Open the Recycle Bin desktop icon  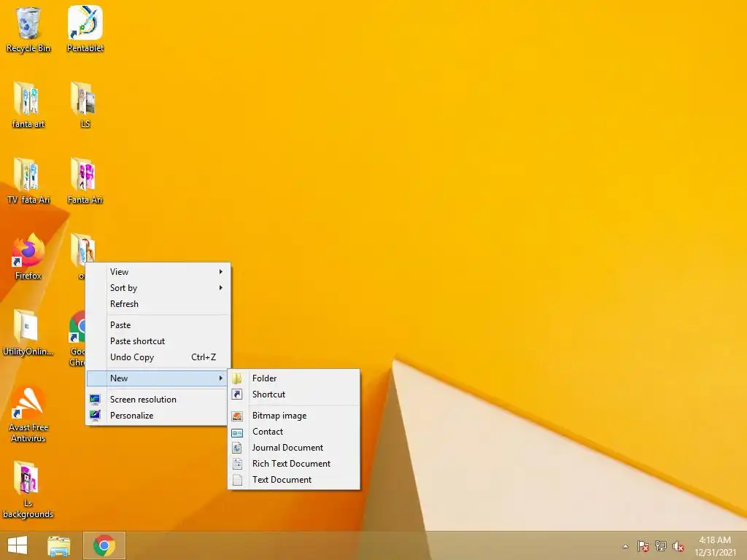pyautogui.click(x=28, y=29)
